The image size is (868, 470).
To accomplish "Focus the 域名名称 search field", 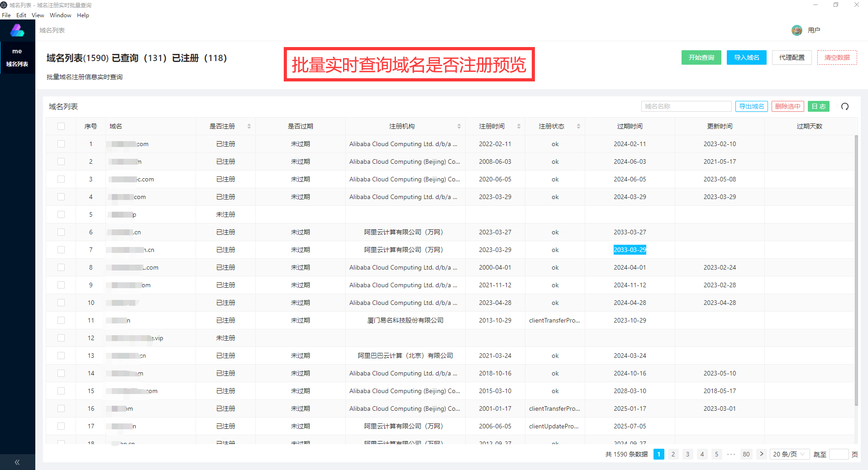I will pyautogui.click(x=686, y=106).
